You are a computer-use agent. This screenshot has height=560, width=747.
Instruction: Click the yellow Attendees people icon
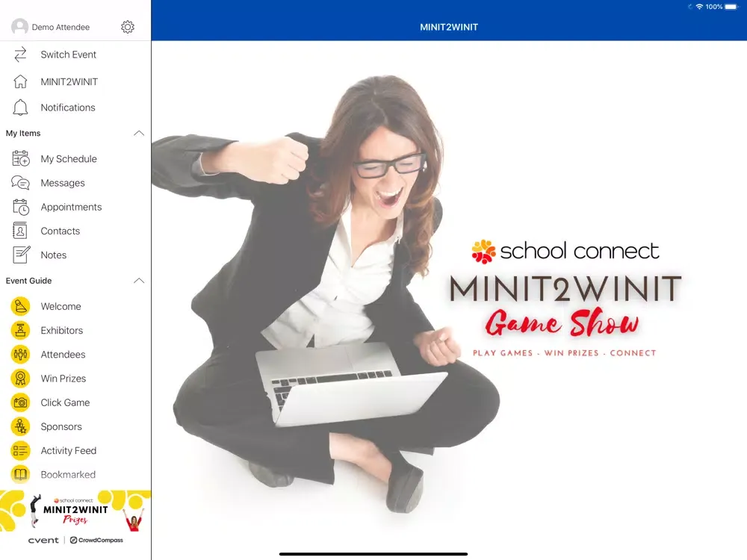tap(20, 354)
